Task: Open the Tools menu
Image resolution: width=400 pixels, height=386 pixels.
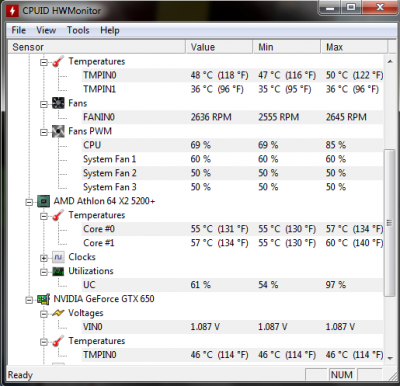Action: pos(78,30)
